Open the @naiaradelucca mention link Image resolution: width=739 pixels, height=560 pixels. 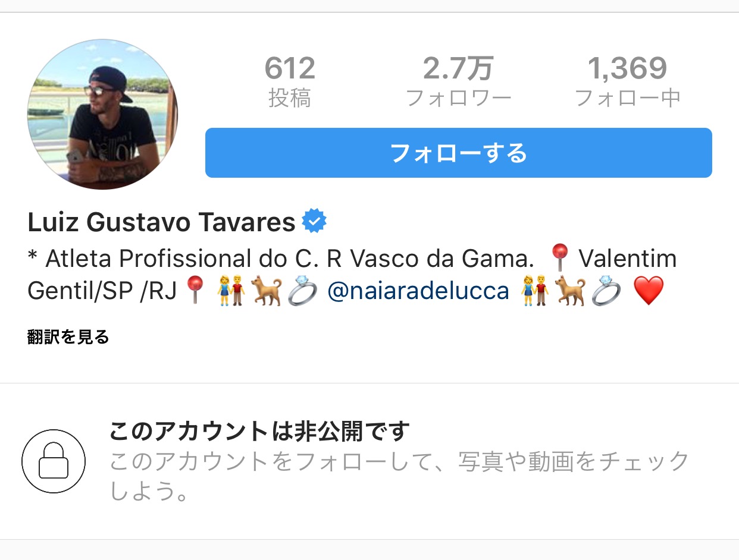[418, 291]
